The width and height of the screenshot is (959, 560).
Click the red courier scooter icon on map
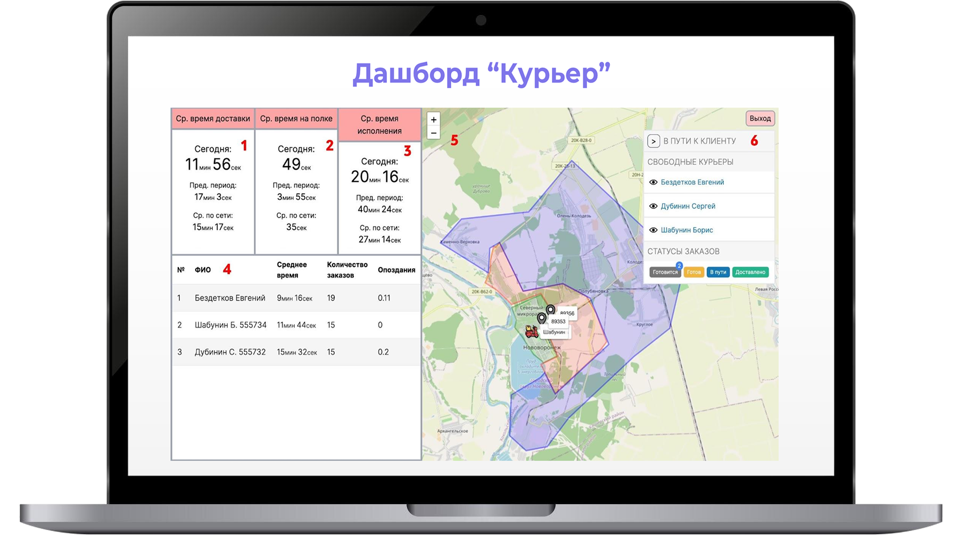(531, 332)
